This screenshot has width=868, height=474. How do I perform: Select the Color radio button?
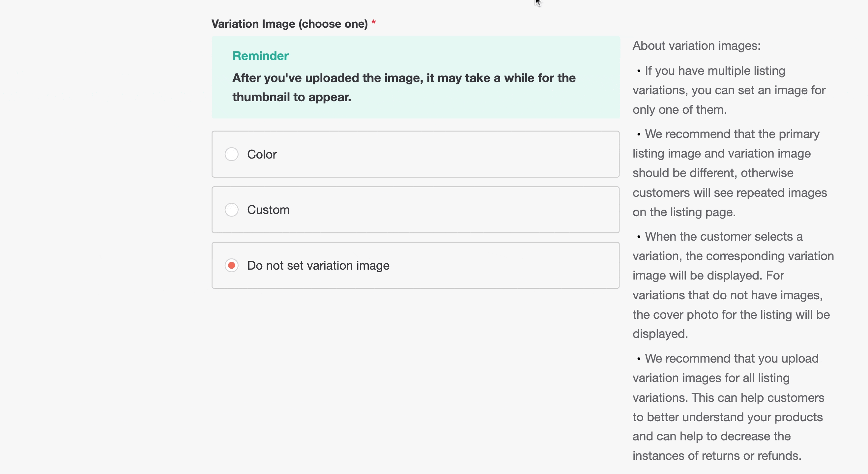click(231, 154)
